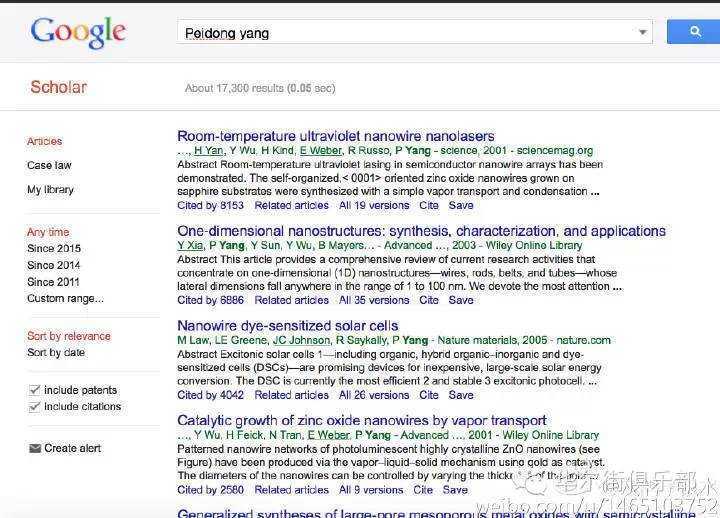Viewport: 720px width, 518px height.
Task: View Cited by 8153 citations
Action: tap(210, 205)
